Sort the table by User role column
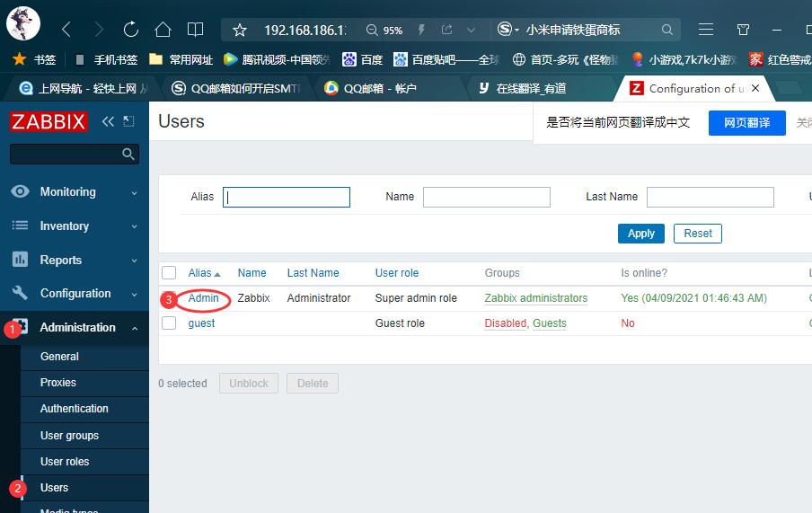The width and height of the screenshot is (812, 513). pyautogui.click(x=397, y=273)
